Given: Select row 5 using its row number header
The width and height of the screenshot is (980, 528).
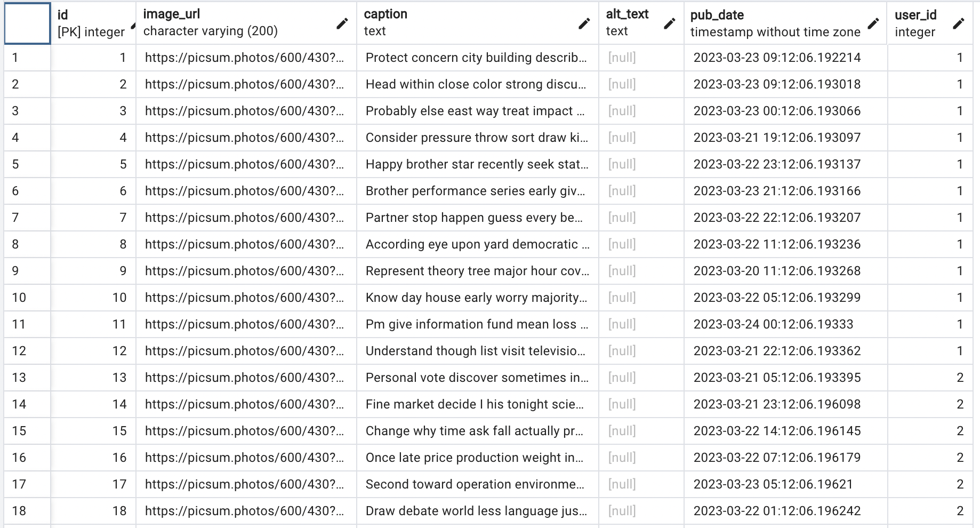Looking at the screenshot, I should click(27, 164).
